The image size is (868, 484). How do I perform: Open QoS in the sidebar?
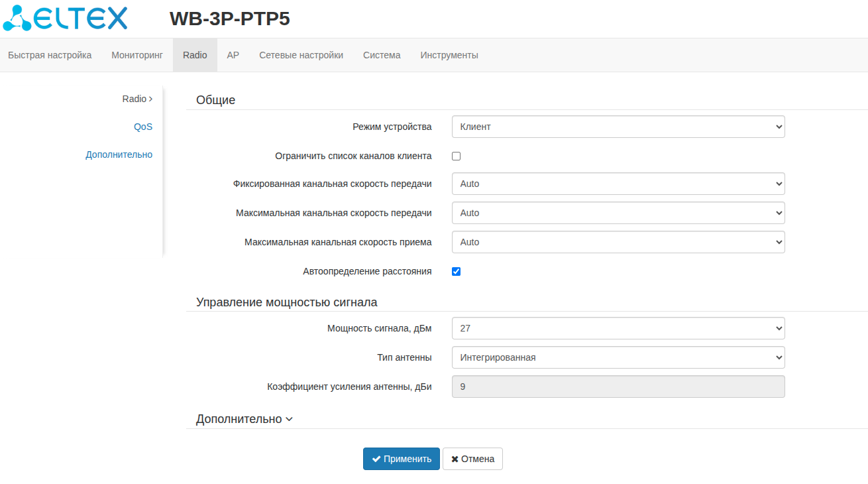point(143,127)
